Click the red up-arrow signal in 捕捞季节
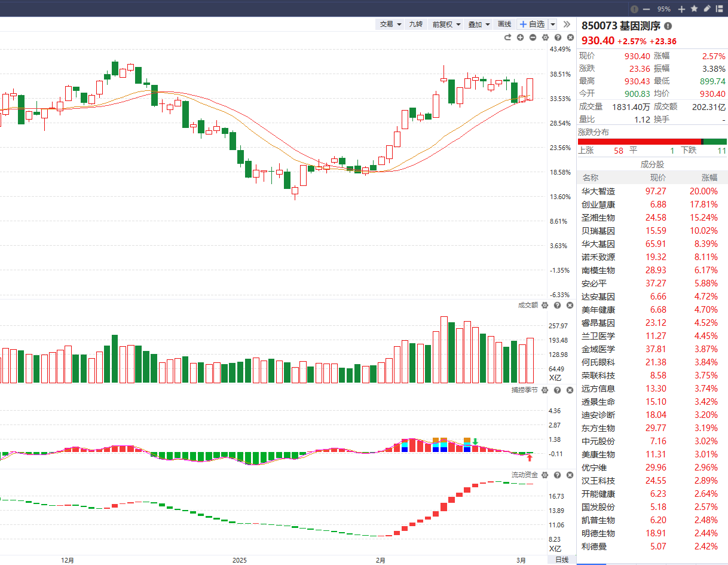 pyautogui.click(x=529, y=458)
